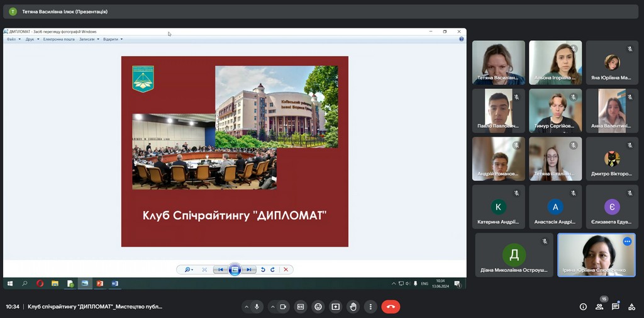Open the three-dots menu on Ірина Юріївна's tile
Image resolution: width=644 pixels, height=318 pixels.
click(x=627, y=241)
